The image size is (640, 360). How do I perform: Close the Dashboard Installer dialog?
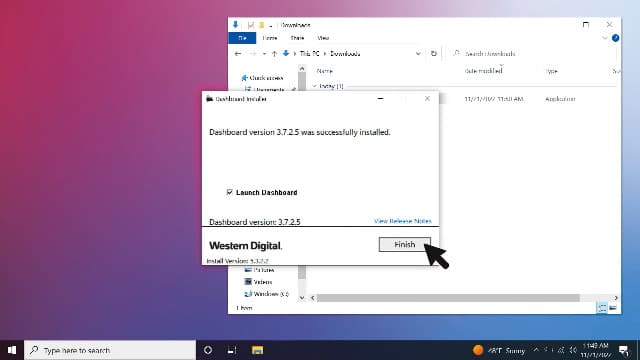[x=427, y=99]
